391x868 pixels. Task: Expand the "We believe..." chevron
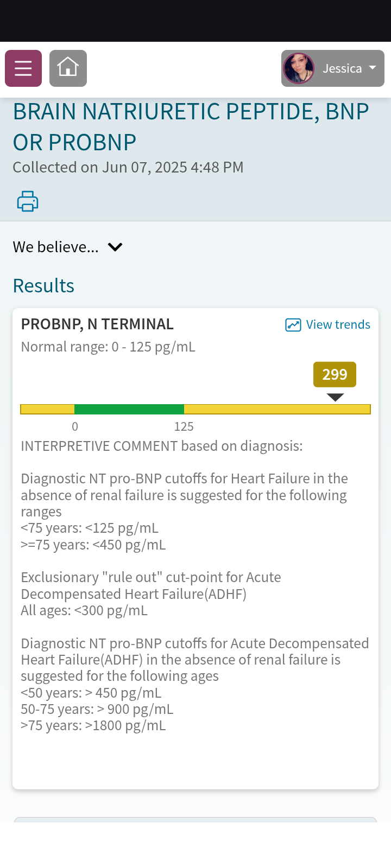tap(115, 247)
